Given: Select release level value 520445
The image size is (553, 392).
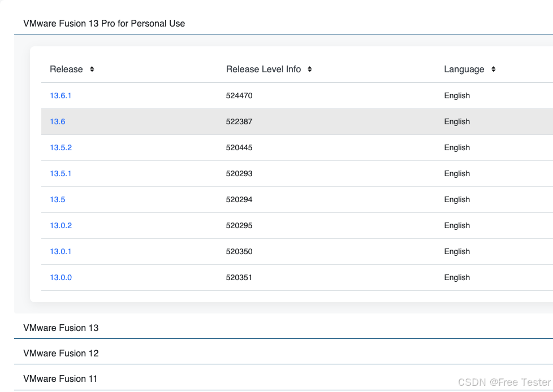Looking at the screenshot, I should pos(239,147).
